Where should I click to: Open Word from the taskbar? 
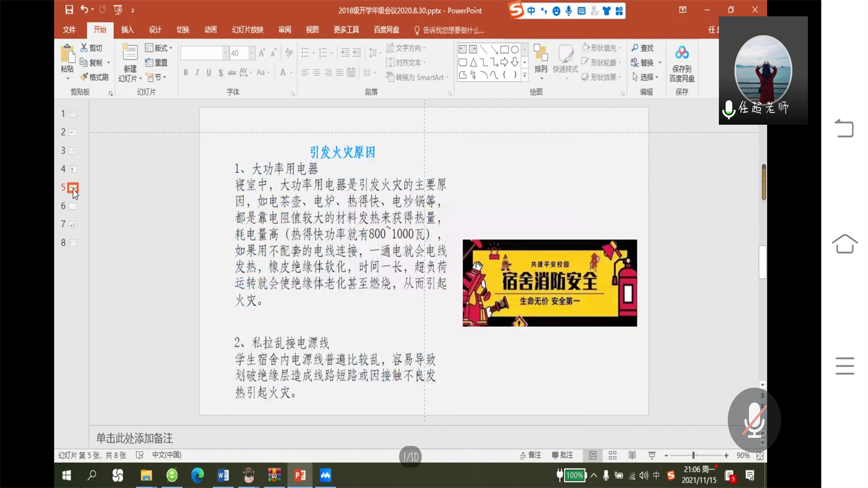tap(223, 476)
